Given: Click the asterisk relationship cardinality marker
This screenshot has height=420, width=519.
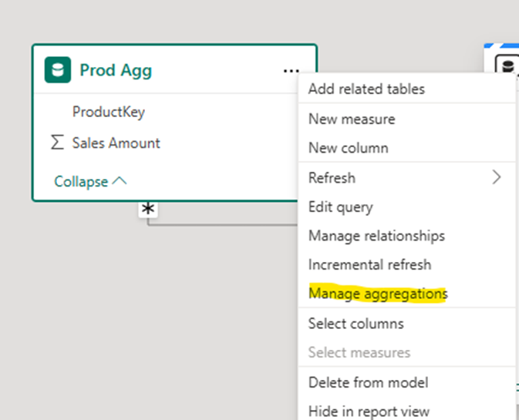Looking at the screenshot, I should [147, 210].
